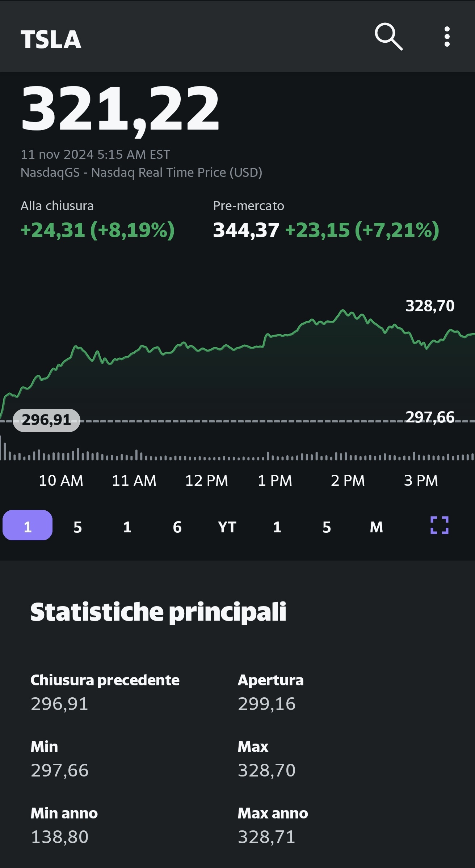Open the search magnifier icon
The image size is (475, 868).
(388, 37)
